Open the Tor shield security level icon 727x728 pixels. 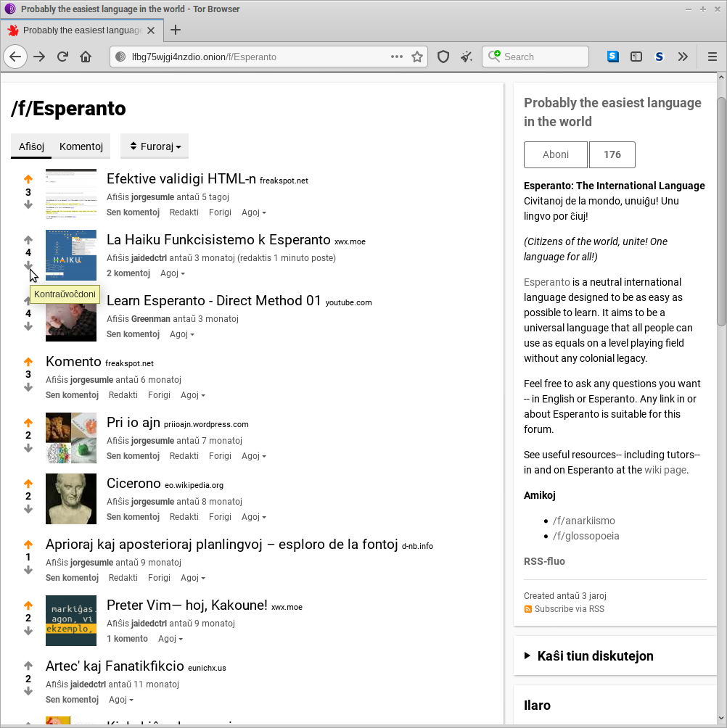point(443,57)
